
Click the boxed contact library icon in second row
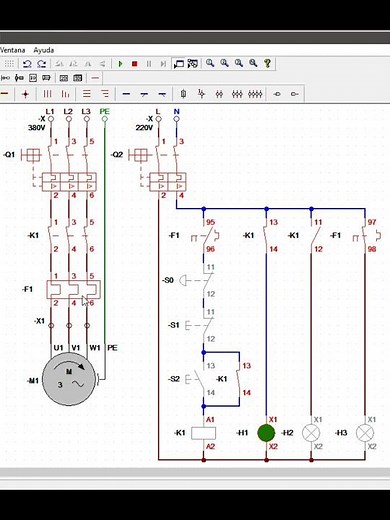(33, 78)
